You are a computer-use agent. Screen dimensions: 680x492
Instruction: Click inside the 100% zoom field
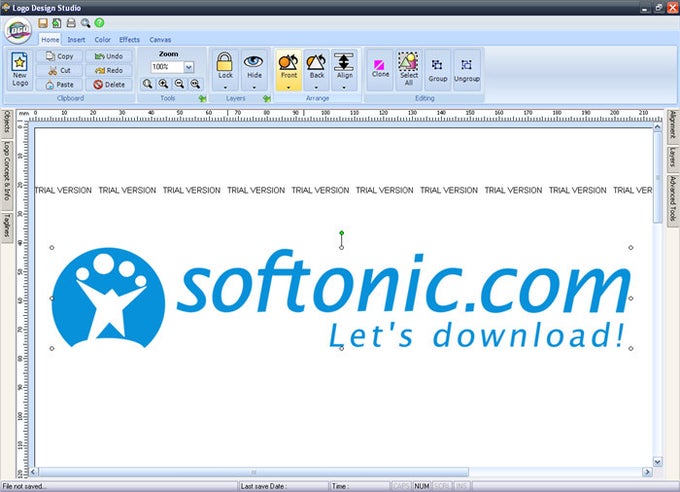click(167, 67)
